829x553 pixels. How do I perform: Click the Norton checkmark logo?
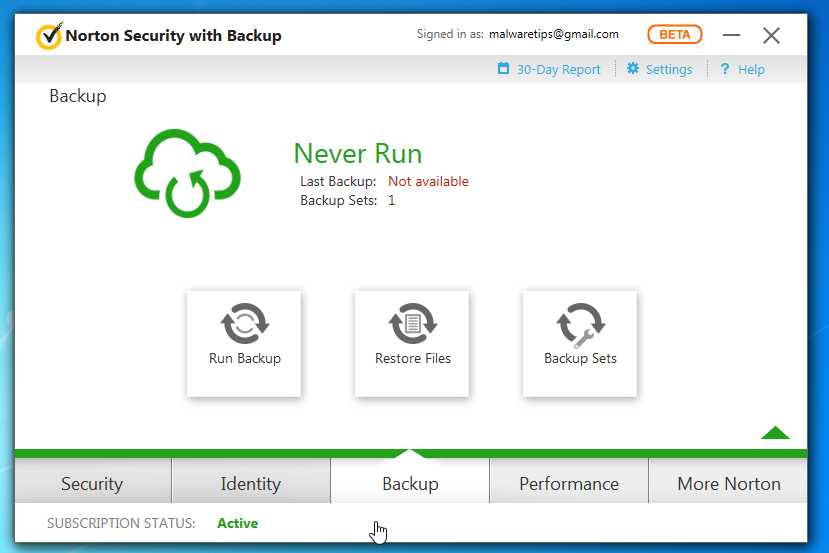click(x=49, y=36)
